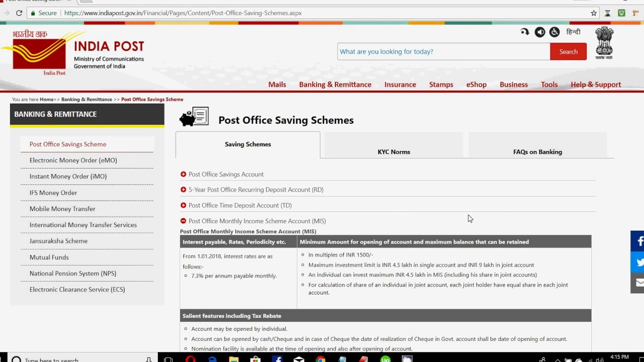
Task: Expand 5-Year Post Office Recurring Deposit Account
Action: point(252,190)
